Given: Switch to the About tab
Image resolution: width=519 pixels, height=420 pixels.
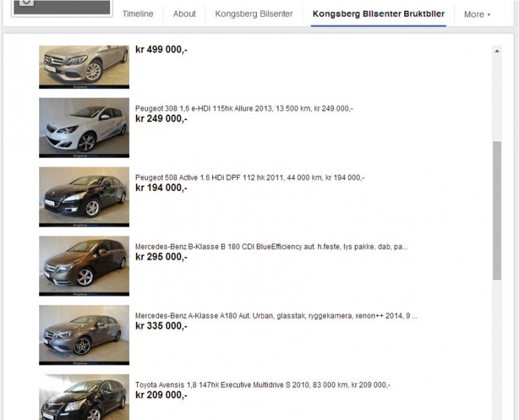Looking at the screenshot, I should tap(184, 14).
